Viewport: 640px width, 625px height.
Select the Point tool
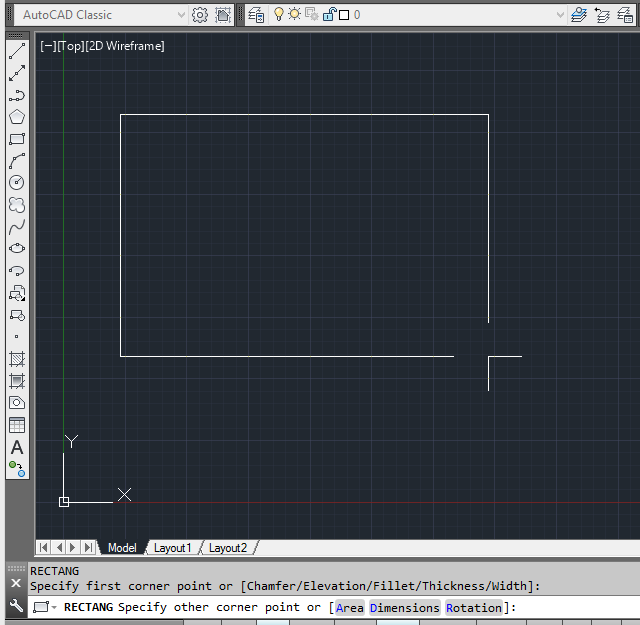17,337
